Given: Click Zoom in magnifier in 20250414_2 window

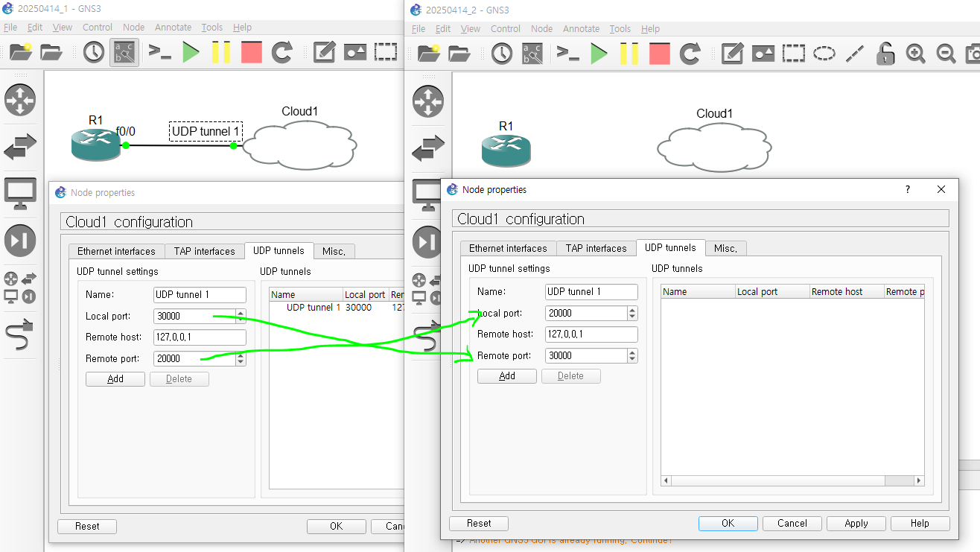Looking at the screenshot, I should (x=915, y=54).
